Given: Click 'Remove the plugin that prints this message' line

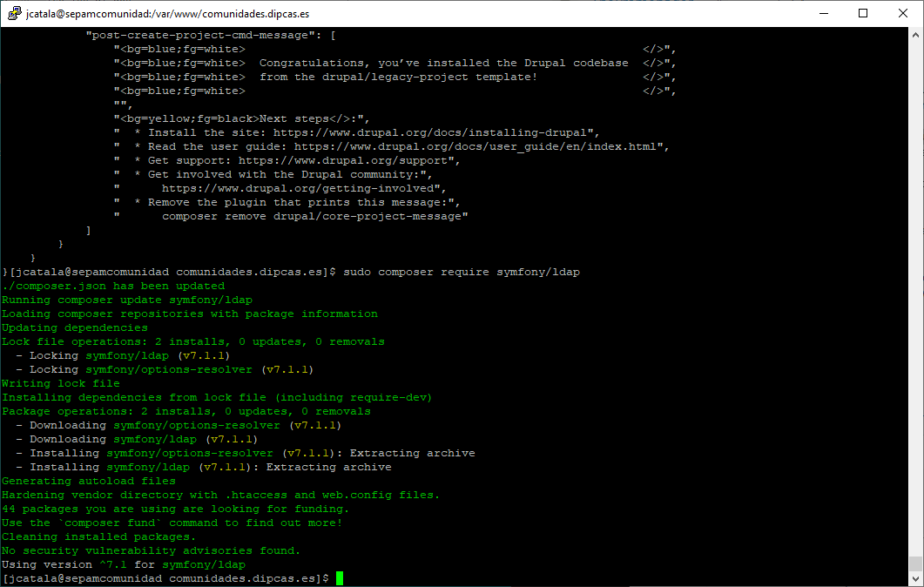Looking at the screenshot, I should 287,202.
